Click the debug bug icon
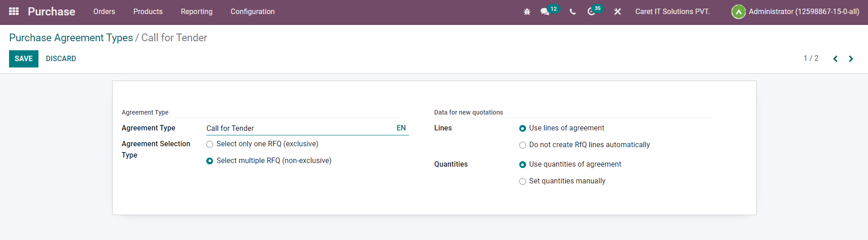The height and width of the screenshot is (240, 868). [527, 12]
